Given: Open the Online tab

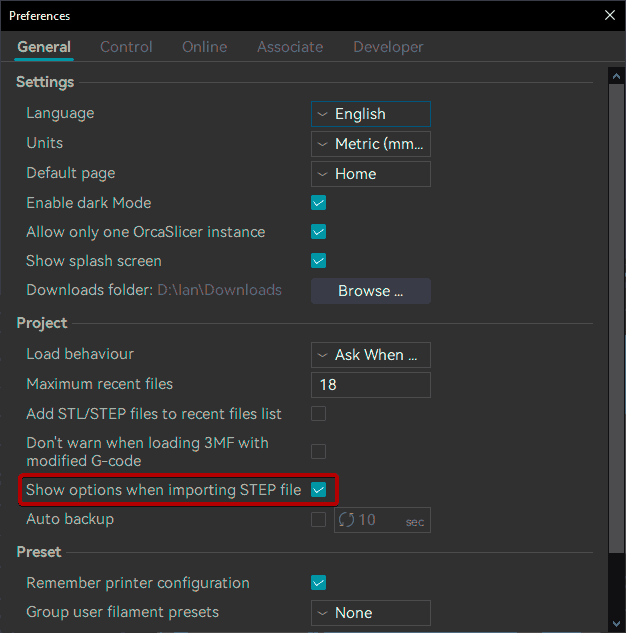Looking at the screenshot, I should tap(204, 47).
